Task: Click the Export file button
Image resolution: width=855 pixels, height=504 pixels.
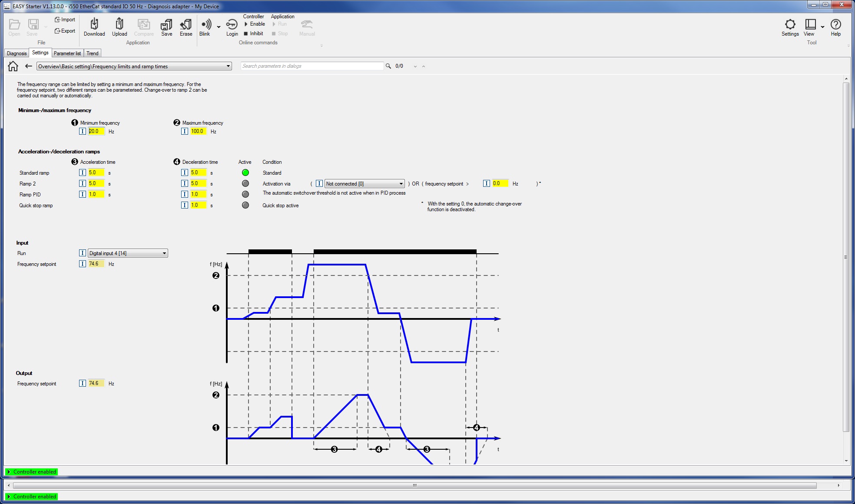Action: tap(65, 31)
